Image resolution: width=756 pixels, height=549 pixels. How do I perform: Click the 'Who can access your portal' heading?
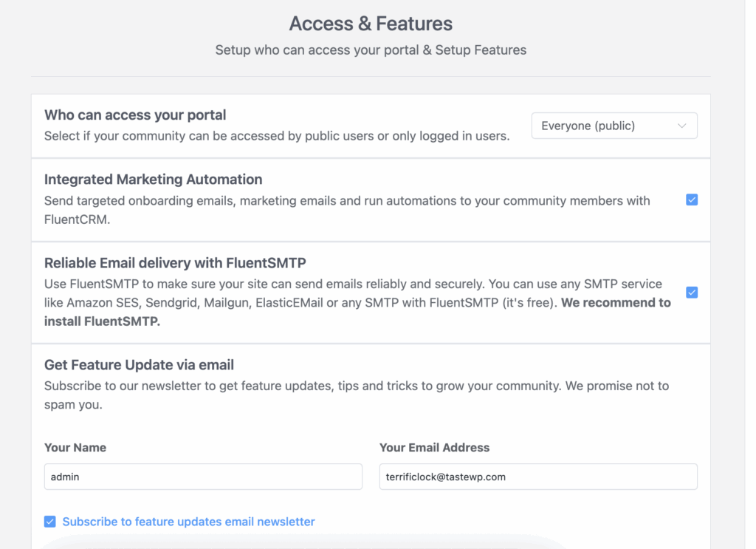(x=135, y=115)
